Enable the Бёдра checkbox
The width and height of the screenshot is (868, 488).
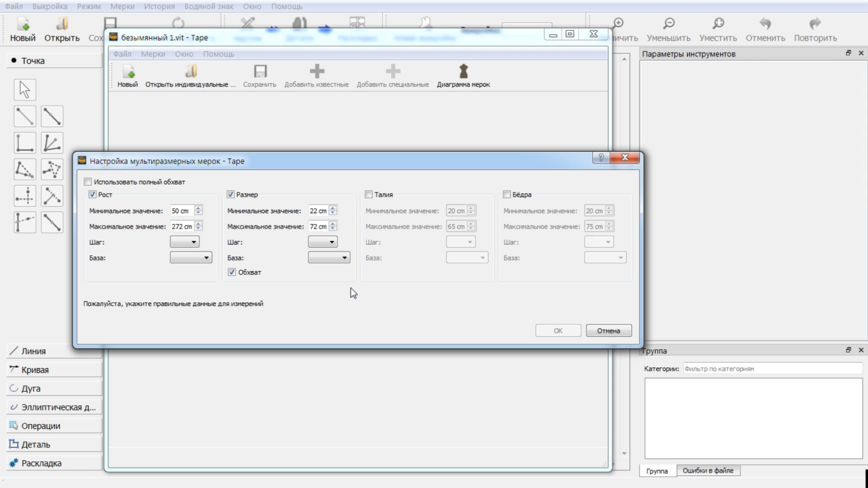click(507, 195)
